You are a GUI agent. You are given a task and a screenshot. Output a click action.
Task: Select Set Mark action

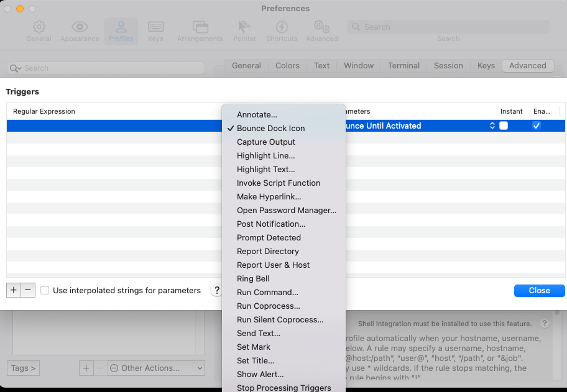(x=284, y=347)
